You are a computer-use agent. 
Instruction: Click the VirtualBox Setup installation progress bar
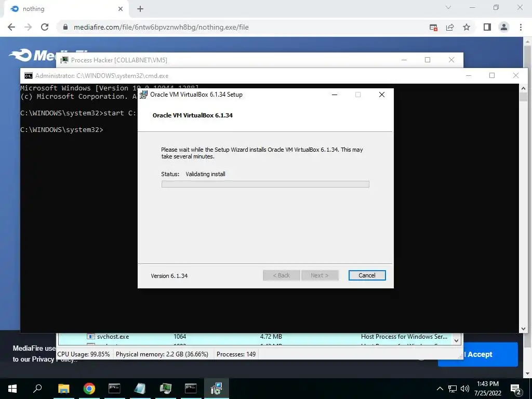(x=265, y=184)
